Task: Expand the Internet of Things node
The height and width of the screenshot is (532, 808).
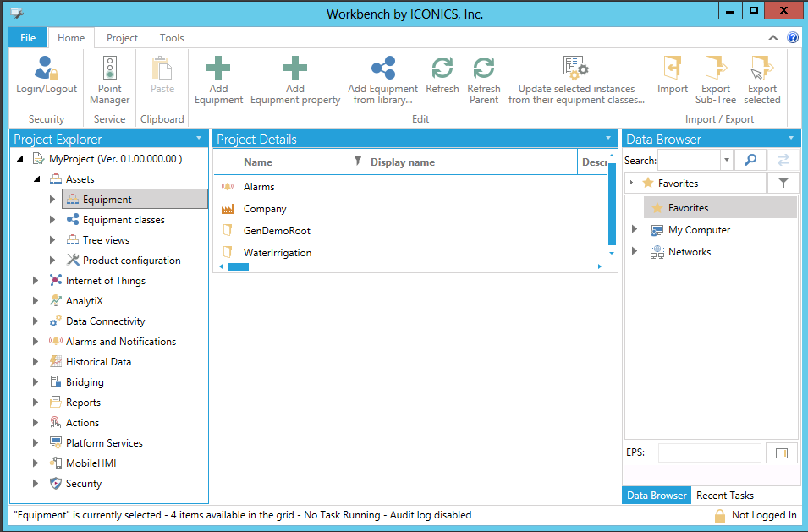Action: (36, 281)
